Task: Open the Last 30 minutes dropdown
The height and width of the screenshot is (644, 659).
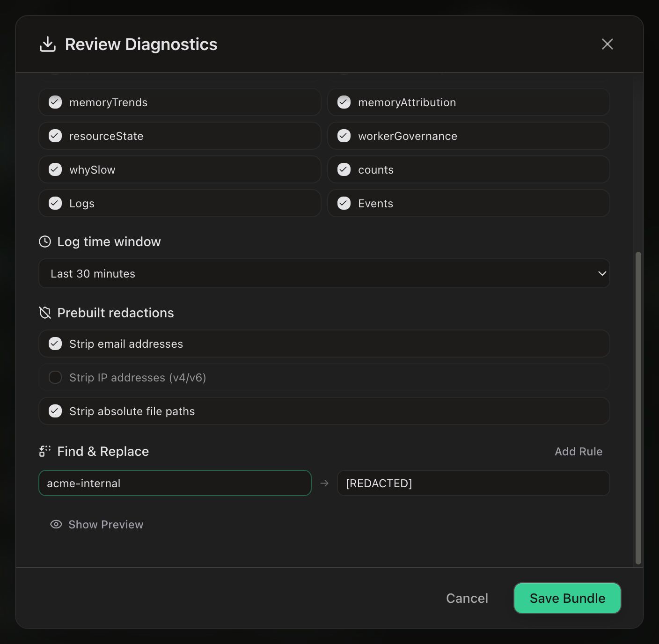Action: click(324, 273)
